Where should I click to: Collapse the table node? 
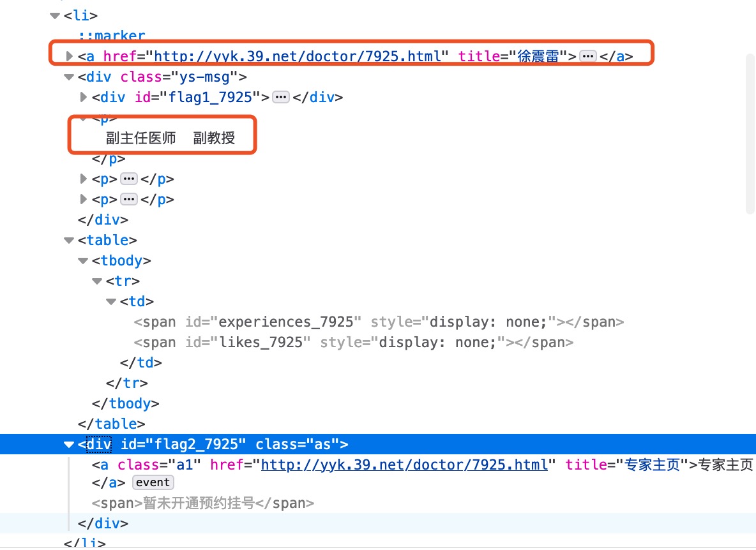click(69, 241)
